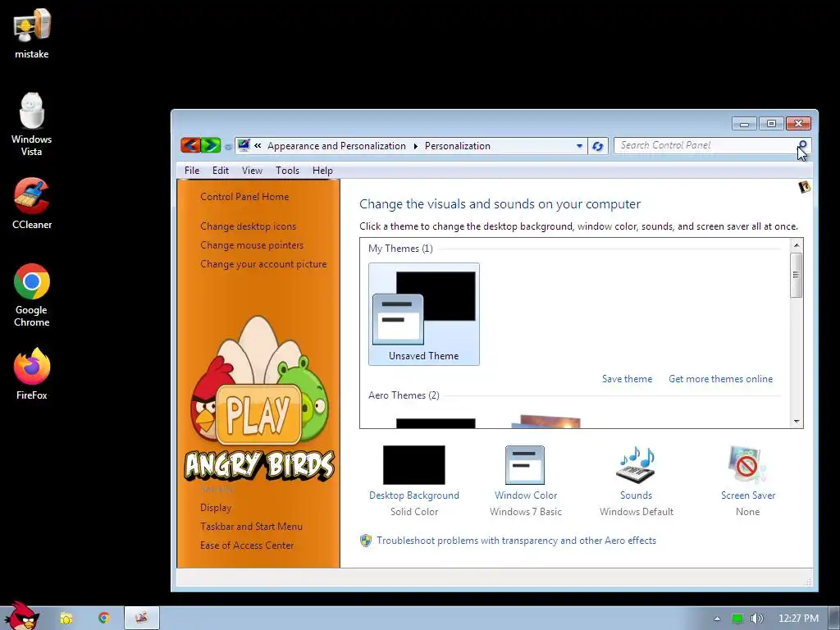Select the black Aero theme thumbnail
Viewport: 840px width, 630px height.
coord(436,423)
